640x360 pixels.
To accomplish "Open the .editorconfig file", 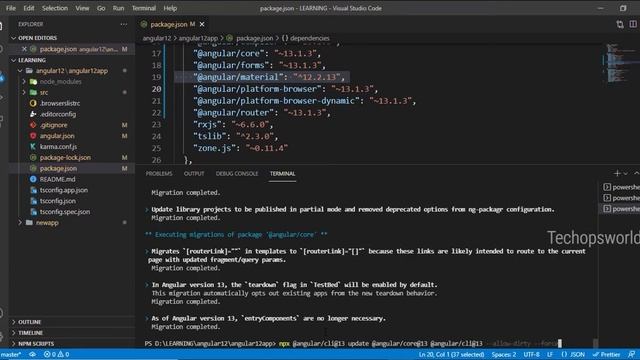I will click(58, 114).
